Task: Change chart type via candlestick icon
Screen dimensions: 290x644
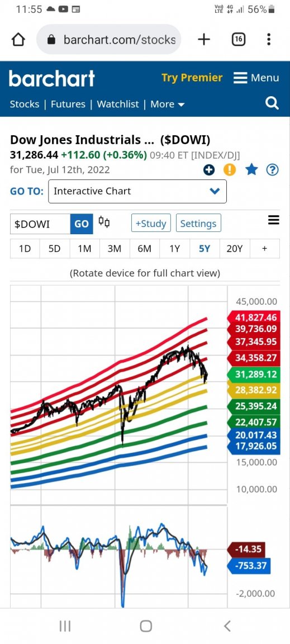Action: [x=104, y=222]
